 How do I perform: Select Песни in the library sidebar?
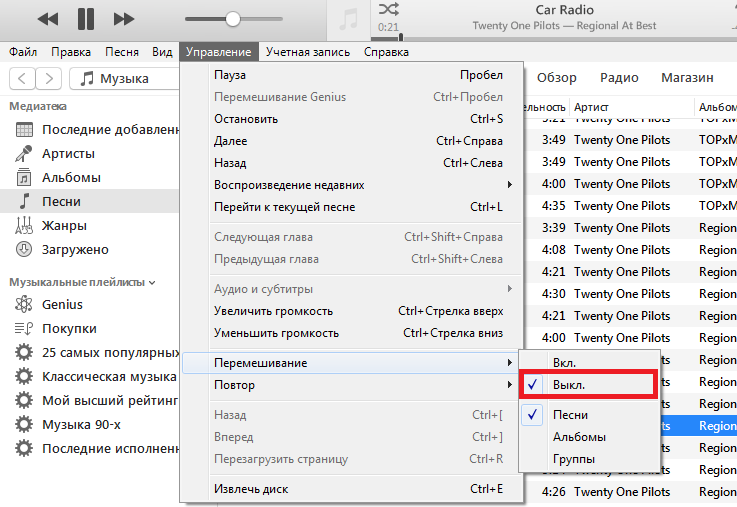coord(90,202)
